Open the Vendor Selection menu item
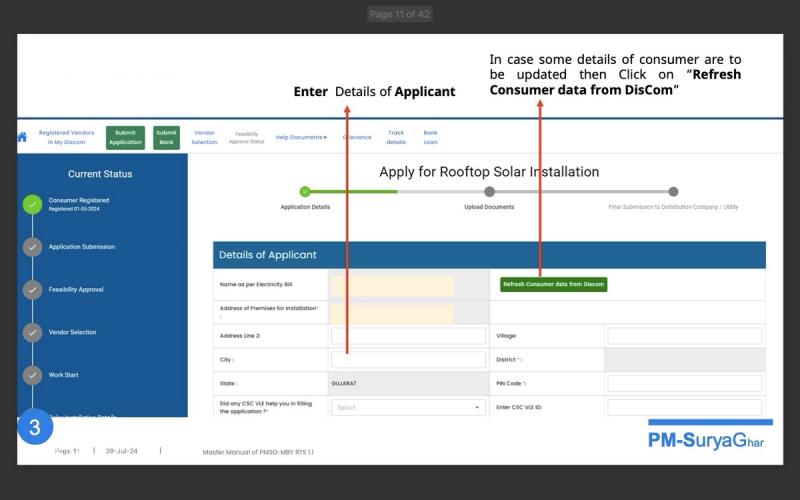 204,137
